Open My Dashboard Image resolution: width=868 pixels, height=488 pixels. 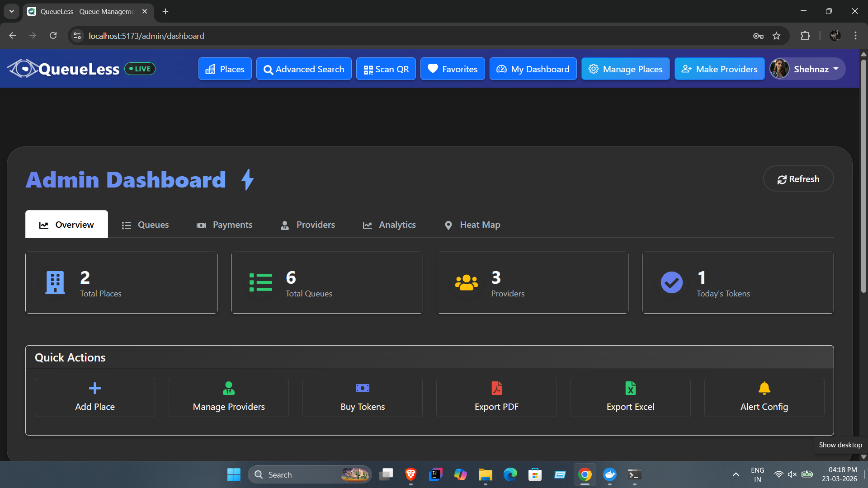tap(533, 69)
